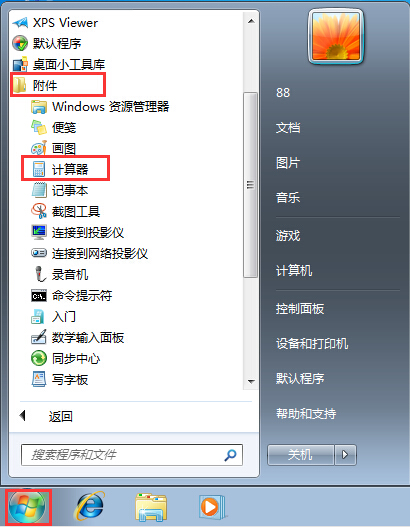Screen dimensions: 410x527
Task: Launch Sound Recorder (录音机) microphone icon
Action: pyautogui.click(x=40, y=274)
